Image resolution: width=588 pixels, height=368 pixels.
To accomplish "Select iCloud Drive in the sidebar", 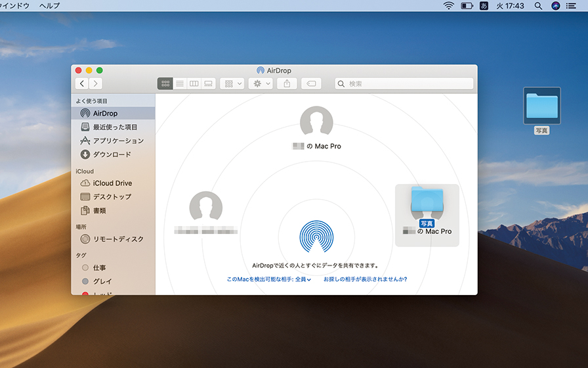I will [x=112, y=183].
